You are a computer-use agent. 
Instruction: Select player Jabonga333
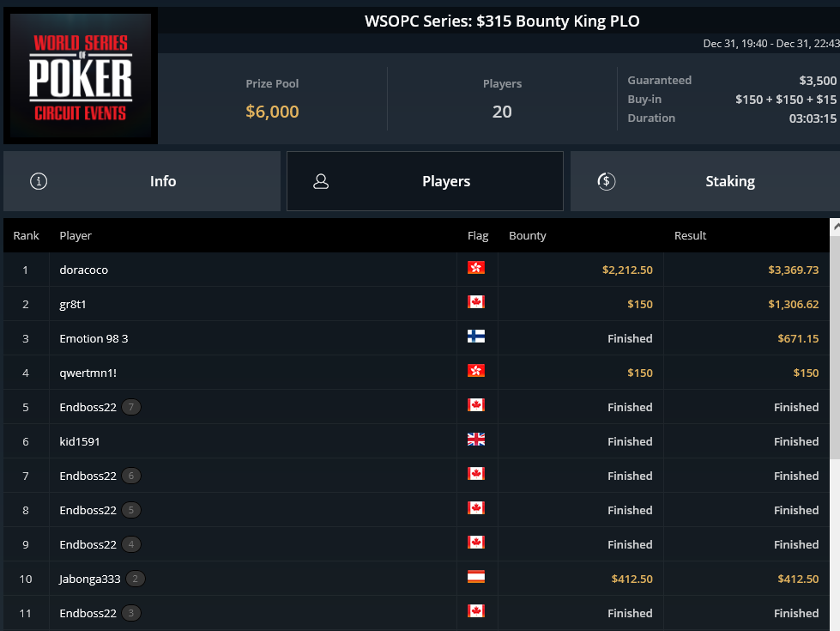click(90, 579)
